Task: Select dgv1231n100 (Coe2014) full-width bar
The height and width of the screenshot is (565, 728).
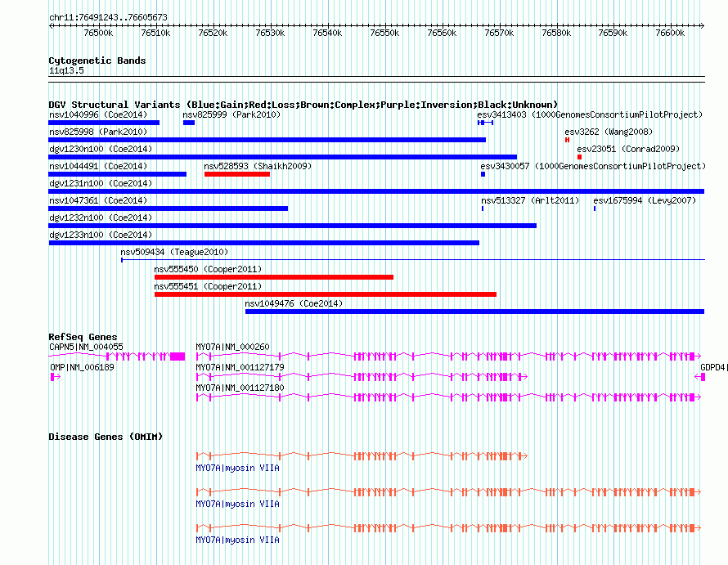Action: coord(376,191)
